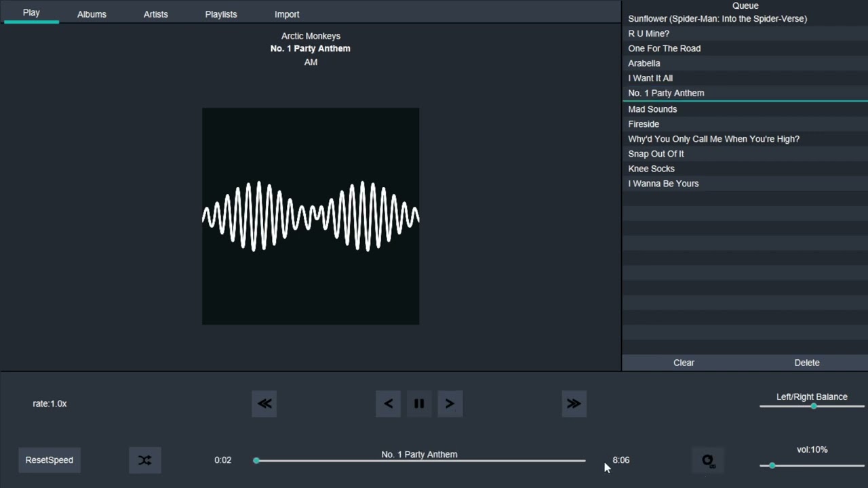Viewport: 868px width, 488px height.
Task: Click the "rate:1.0x" speed label
Action: click(50, 404)
